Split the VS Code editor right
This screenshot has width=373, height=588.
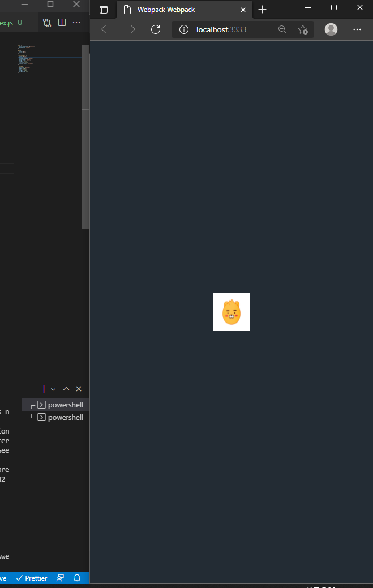pyautogui.click(x=62, y=23)
